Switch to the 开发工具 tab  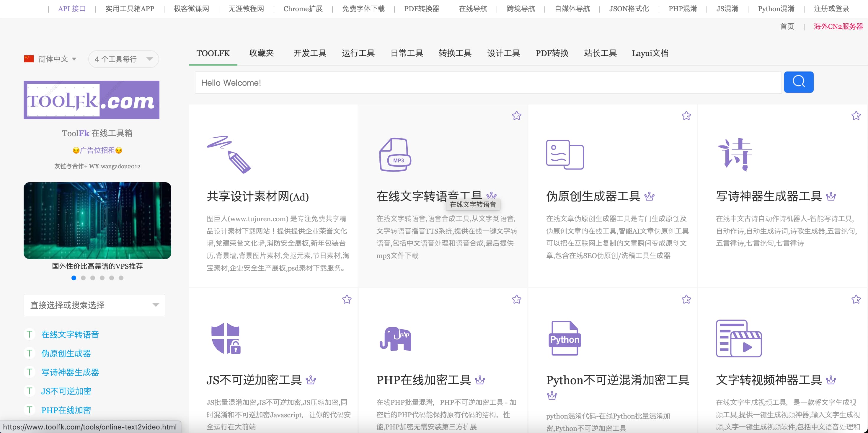tap(310, 53)
